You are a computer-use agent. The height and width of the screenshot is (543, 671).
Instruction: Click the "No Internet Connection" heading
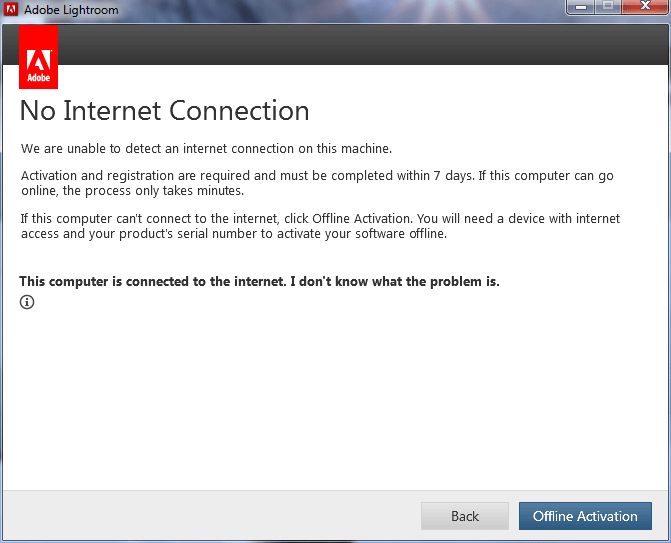164,111
